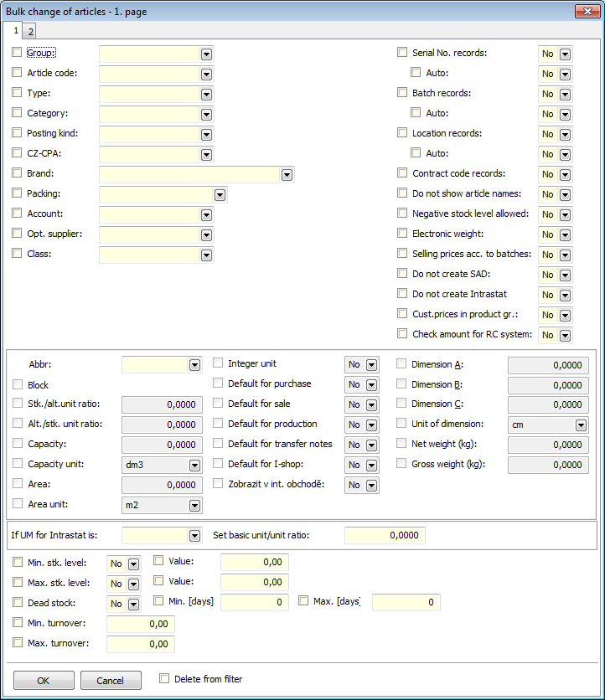Select page tab 1
Image resolution: width=605 pixels, height=700 pixels.
click(x=16, y=30)
